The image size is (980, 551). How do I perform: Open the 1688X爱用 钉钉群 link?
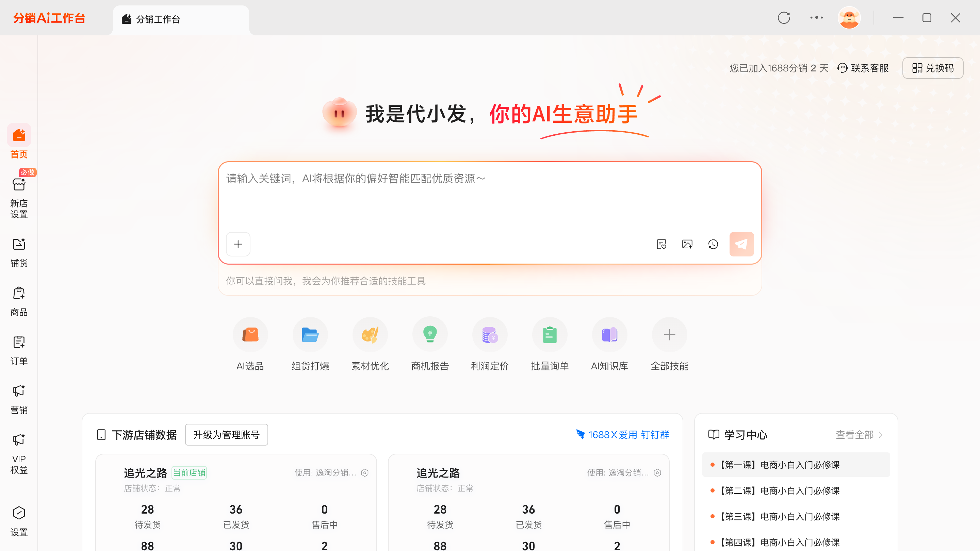point(622,435)
